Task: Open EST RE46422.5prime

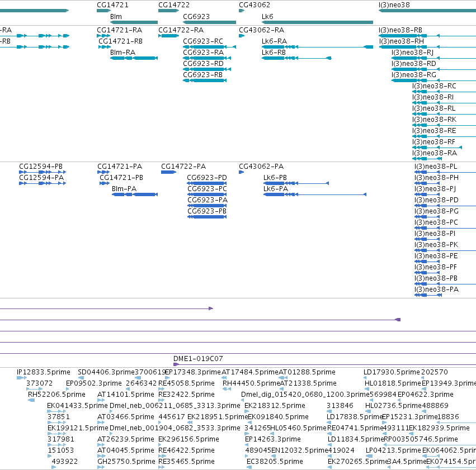Action: click(x=186, y=450)
